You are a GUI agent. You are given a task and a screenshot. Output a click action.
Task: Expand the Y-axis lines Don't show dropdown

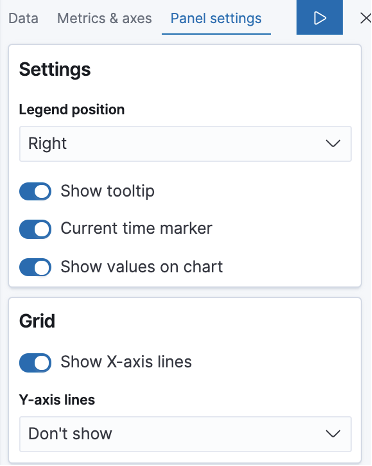pyautogui.click(x=185, y=434)
